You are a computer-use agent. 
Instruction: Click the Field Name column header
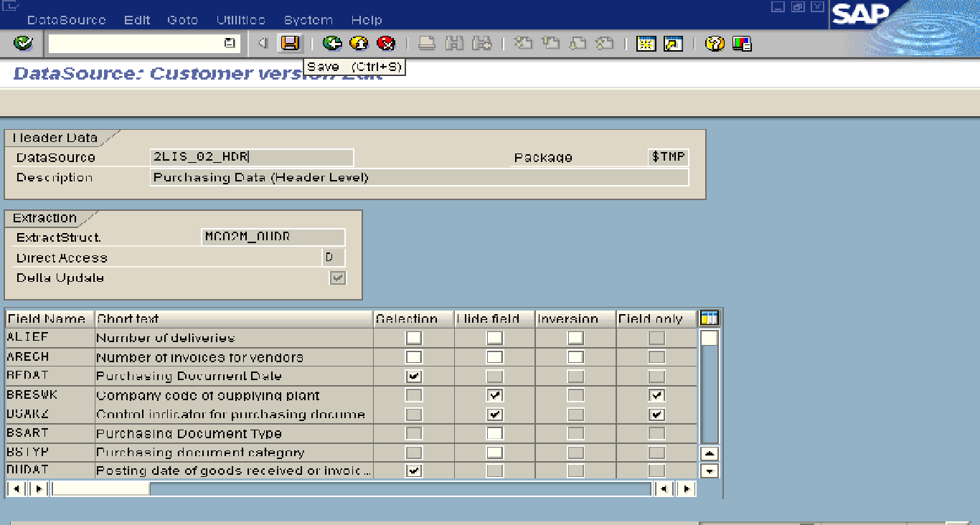pos(50,318)
